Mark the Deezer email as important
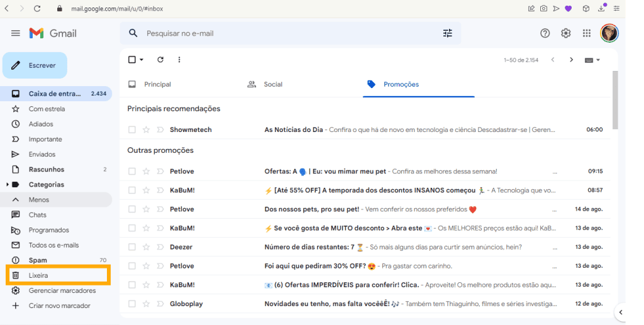The image size is (644, 325). tap(160, 247)
